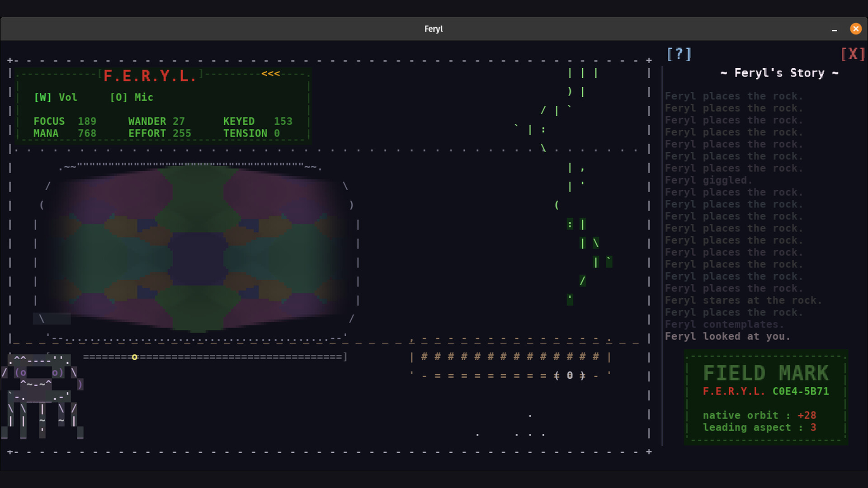Click the FIELD MARK card heading

[765, 373]
